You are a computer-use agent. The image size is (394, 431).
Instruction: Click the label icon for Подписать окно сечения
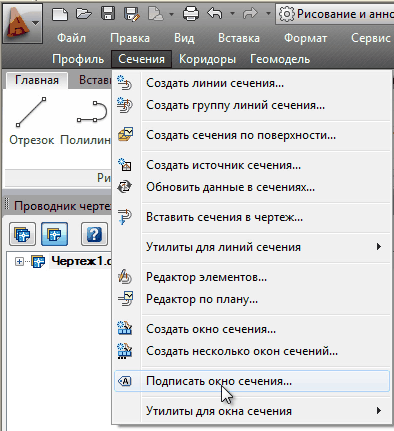[125, 381]
